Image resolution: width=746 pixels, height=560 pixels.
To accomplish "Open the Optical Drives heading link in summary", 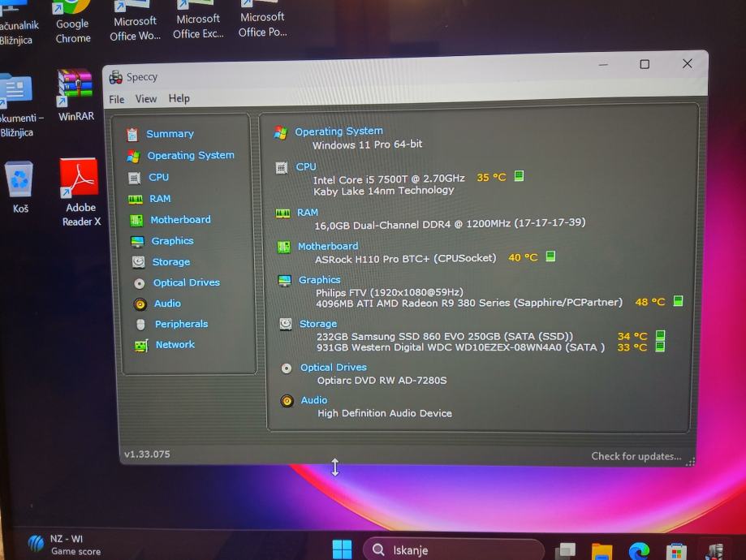I will pyautogui.click(x=333, y=368).
